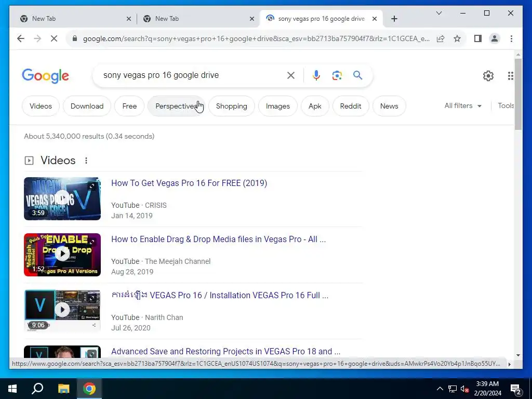Open Google apps grid
This screenshot has width=532, height=399.
point(510,76)
